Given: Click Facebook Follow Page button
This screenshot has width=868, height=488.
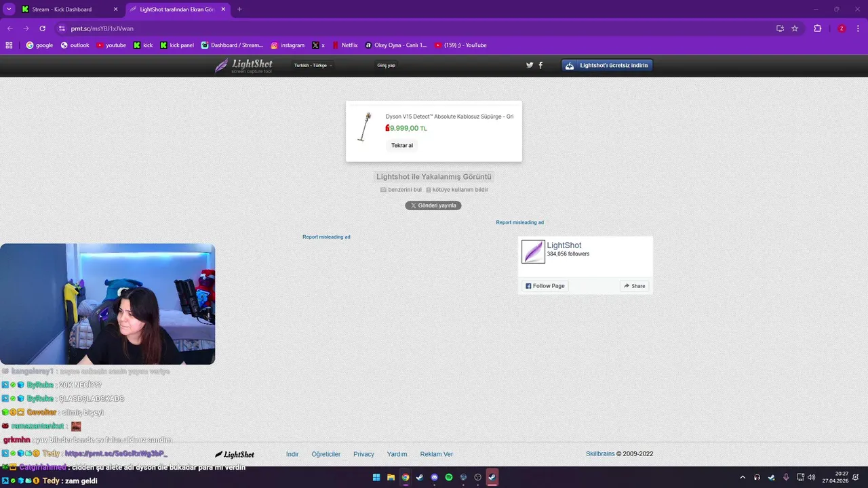Looking at the screenshot, I should click(x=545, y=286).
